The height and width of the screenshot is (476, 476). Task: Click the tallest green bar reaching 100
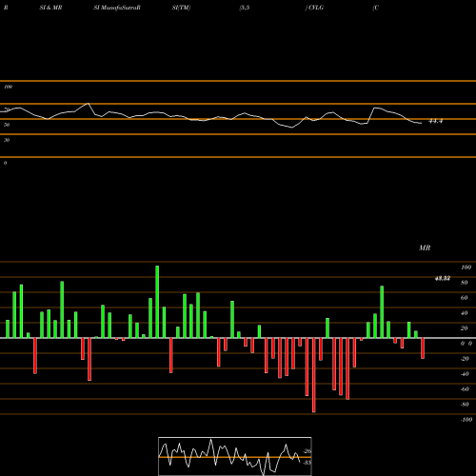pyautogui.click(x=157, y=302)
